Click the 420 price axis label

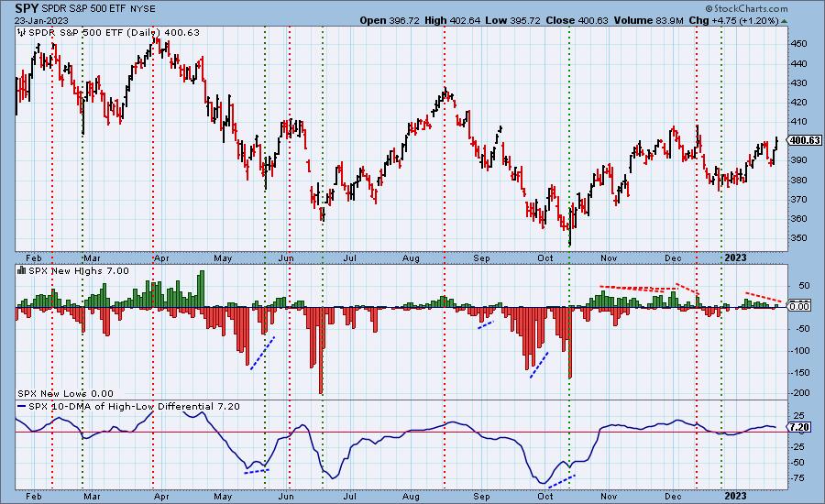click(799, 102)
